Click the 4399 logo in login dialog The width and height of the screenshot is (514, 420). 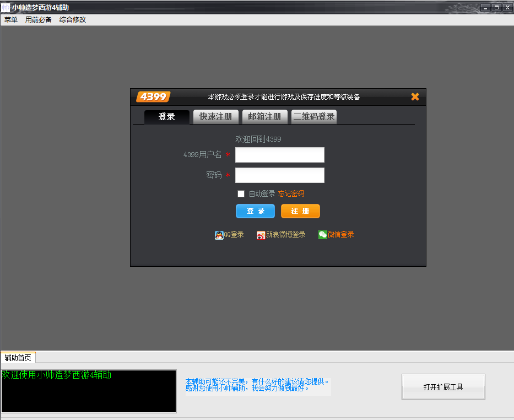[x=153, y=96]
